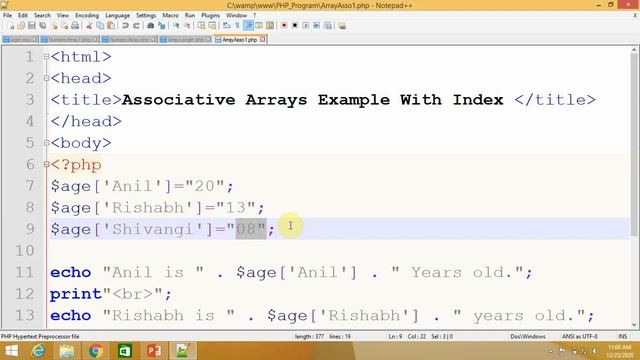This screenshot has height=360, width=640.
Task: Click the last toolbar icon after the macro buttons
Action: pos(342,26)
